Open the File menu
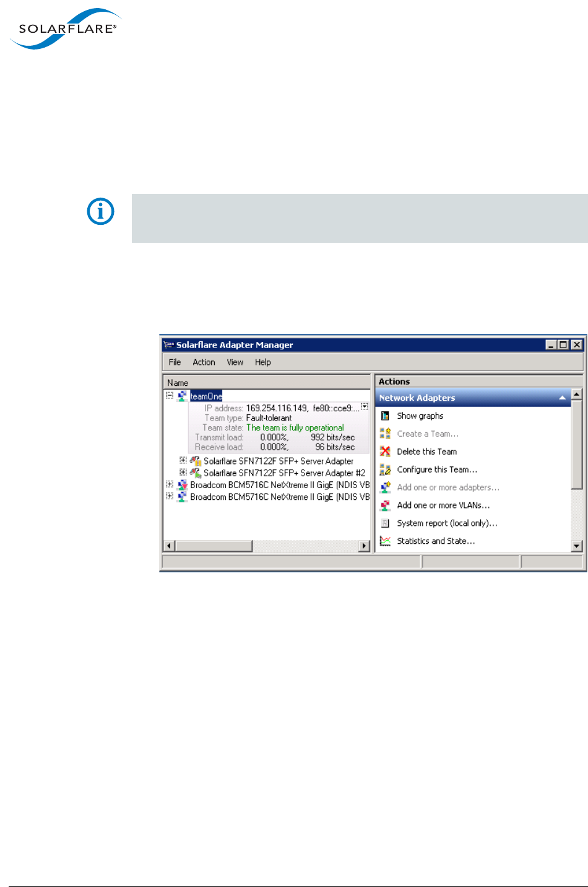Image resolution: width=588 pixels, height=887 pixels. click(x=175, y=362)
